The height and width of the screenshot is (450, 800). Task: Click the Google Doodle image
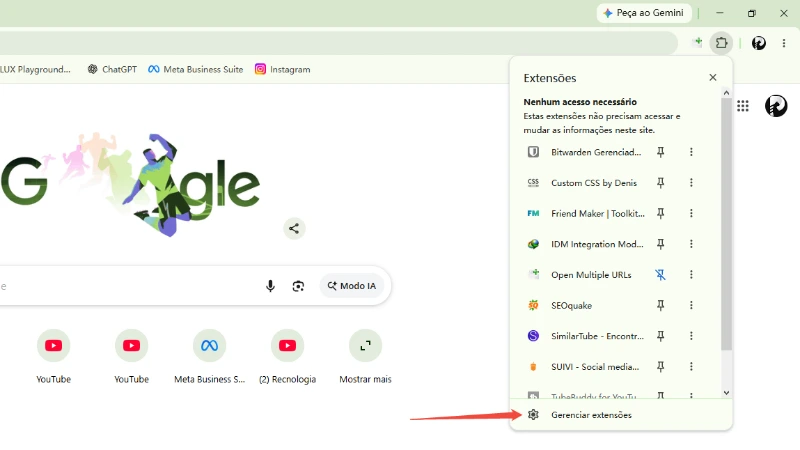coord(130,185)
